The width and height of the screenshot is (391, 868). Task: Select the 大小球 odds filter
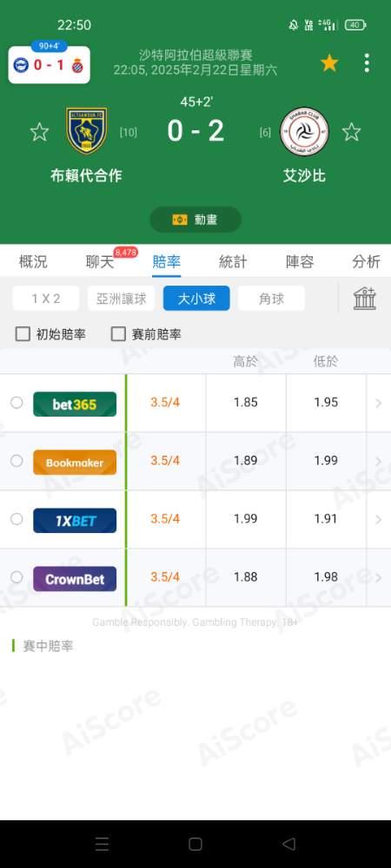pyautogui.click(x=196, y=299)
